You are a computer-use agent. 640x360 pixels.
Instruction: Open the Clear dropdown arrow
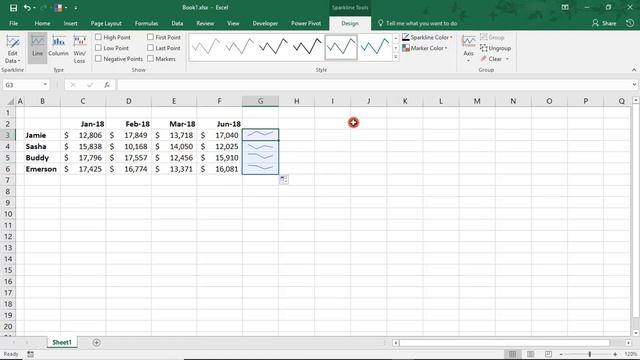pos(507,59)
